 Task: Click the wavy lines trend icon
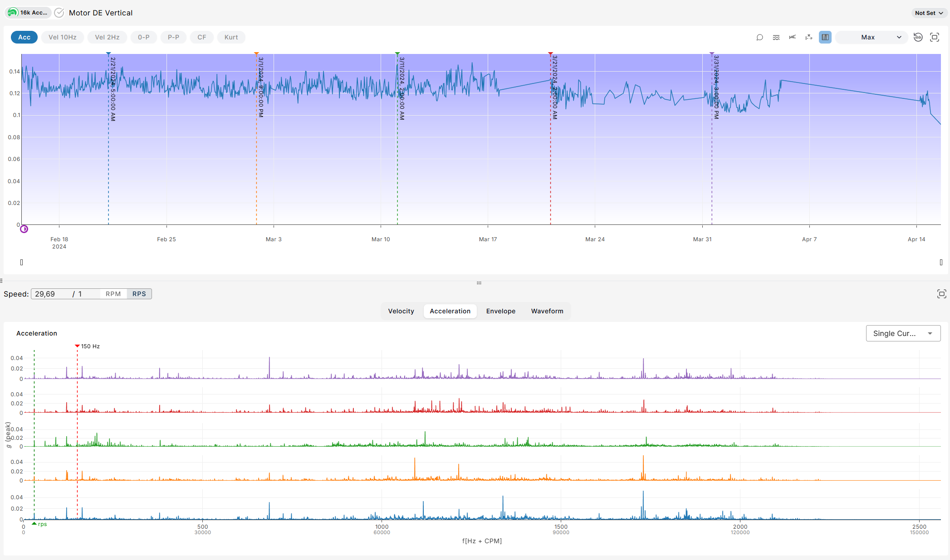[x=776, y=37]
